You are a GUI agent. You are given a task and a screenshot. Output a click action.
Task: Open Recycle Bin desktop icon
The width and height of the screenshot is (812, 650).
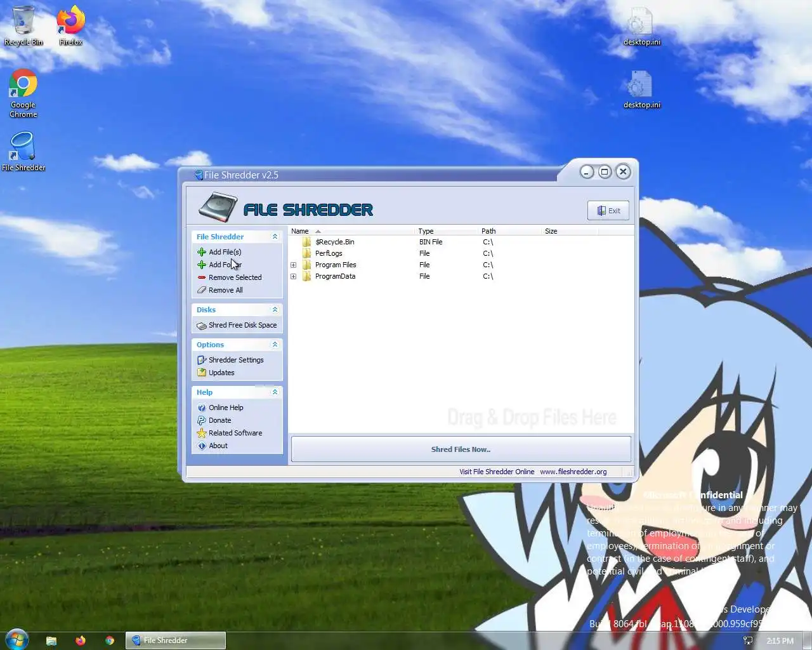click(x=23, y=26)
